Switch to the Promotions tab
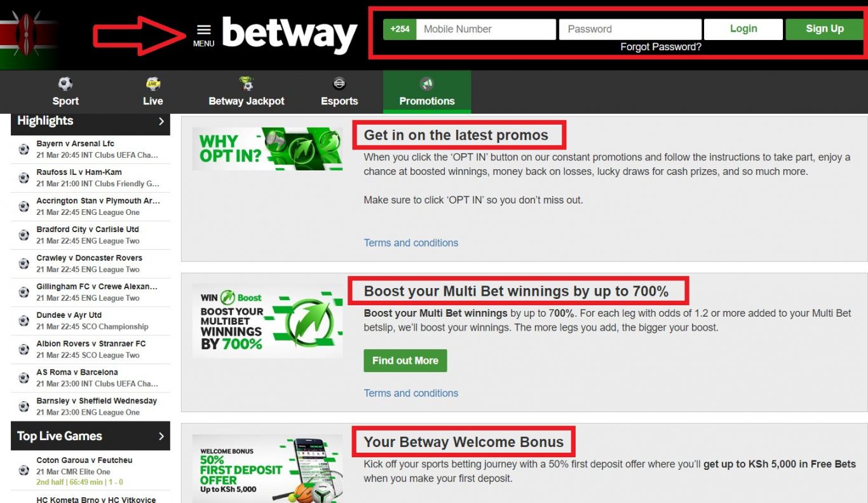This screenshot has height=503, width=868. [427, 92]
